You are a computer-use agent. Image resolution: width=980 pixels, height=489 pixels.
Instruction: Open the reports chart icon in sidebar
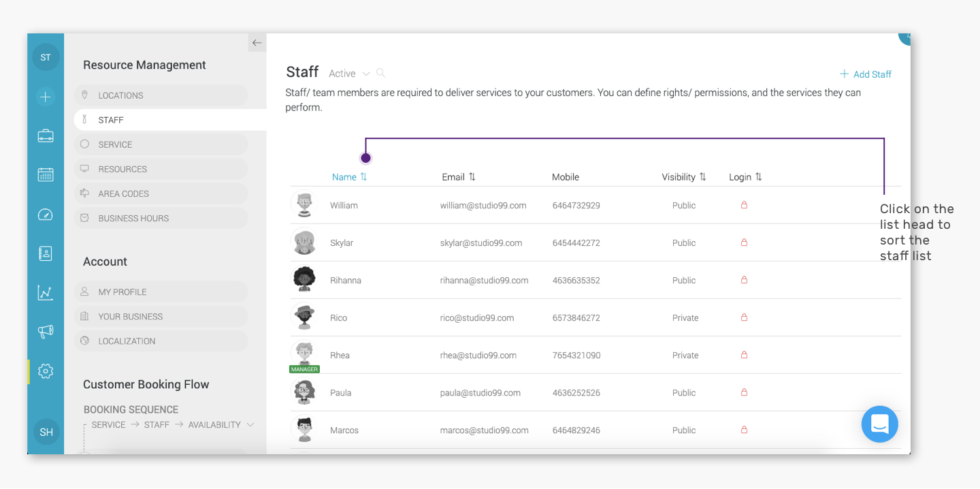[46, 293]
